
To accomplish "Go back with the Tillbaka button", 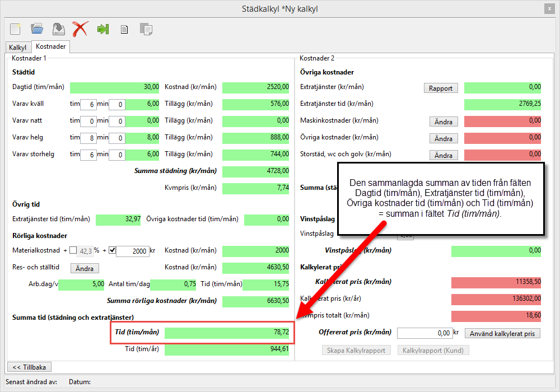I will 29,367.
